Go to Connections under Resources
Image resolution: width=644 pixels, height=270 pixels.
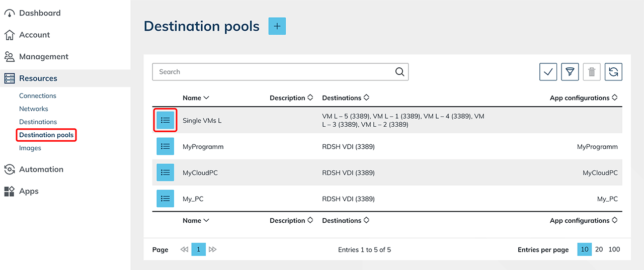coord(38,96)
